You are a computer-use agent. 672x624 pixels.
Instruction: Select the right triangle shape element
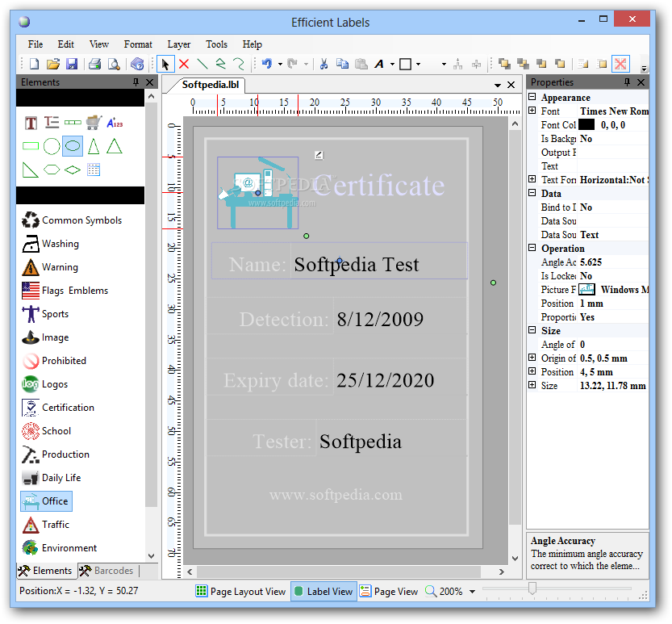click(30, 170)
